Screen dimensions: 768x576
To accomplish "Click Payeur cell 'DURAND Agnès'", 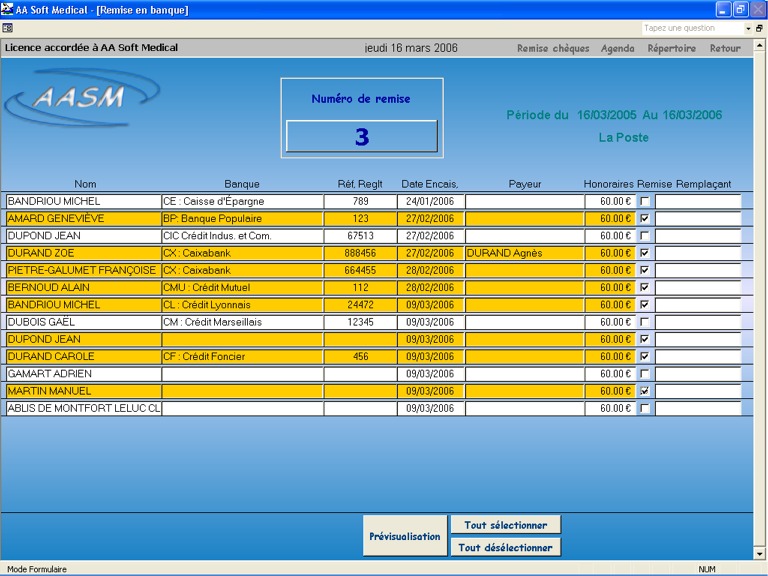I will pos(525,253).
